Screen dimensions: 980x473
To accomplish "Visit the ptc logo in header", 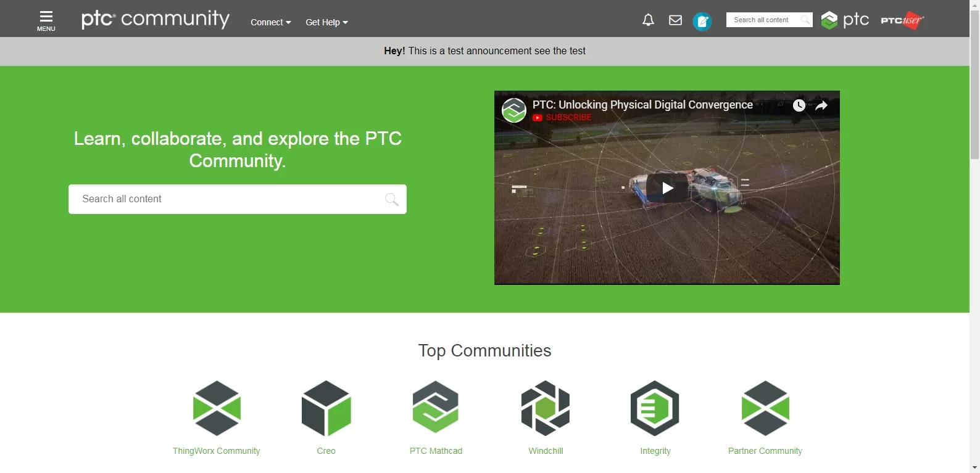I will point(845,20).
